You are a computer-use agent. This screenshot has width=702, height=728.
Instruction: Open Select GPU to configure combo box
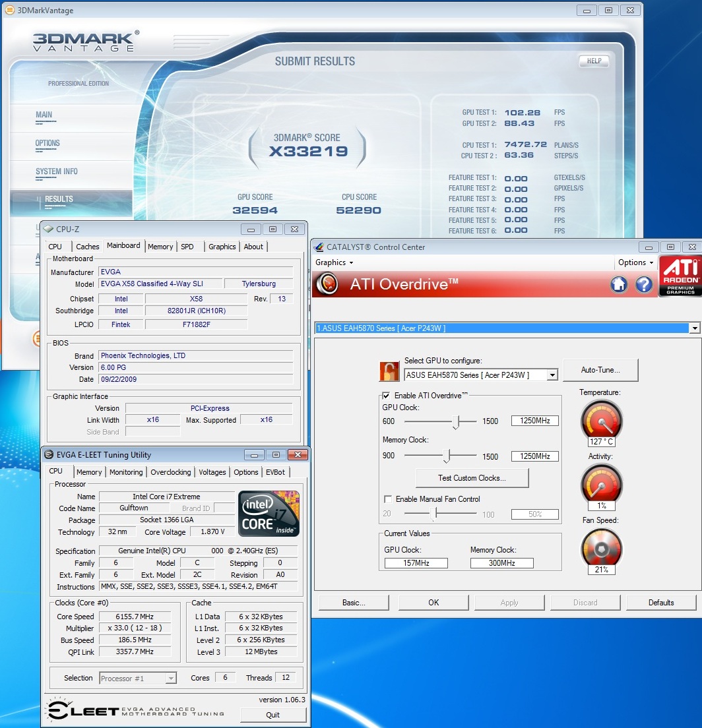(552, 375)
